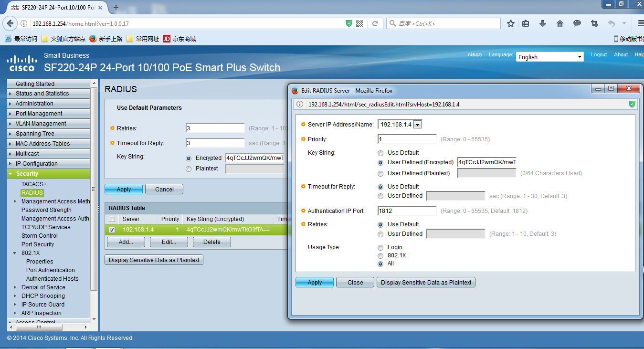Select Timeout for Reply User Defined radio
This screenshot has width=644, height=349.
380,196
